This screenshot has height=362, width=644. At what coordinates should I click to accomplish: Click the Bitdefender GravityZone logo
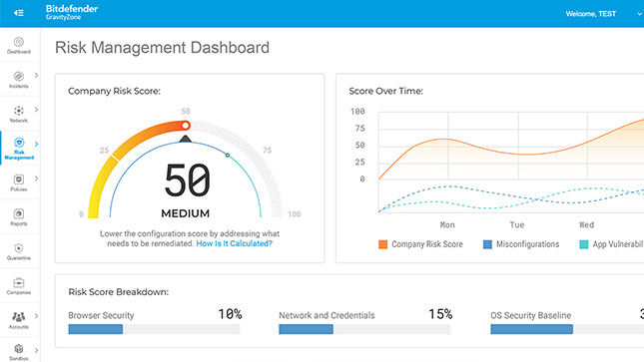(72, 12)
